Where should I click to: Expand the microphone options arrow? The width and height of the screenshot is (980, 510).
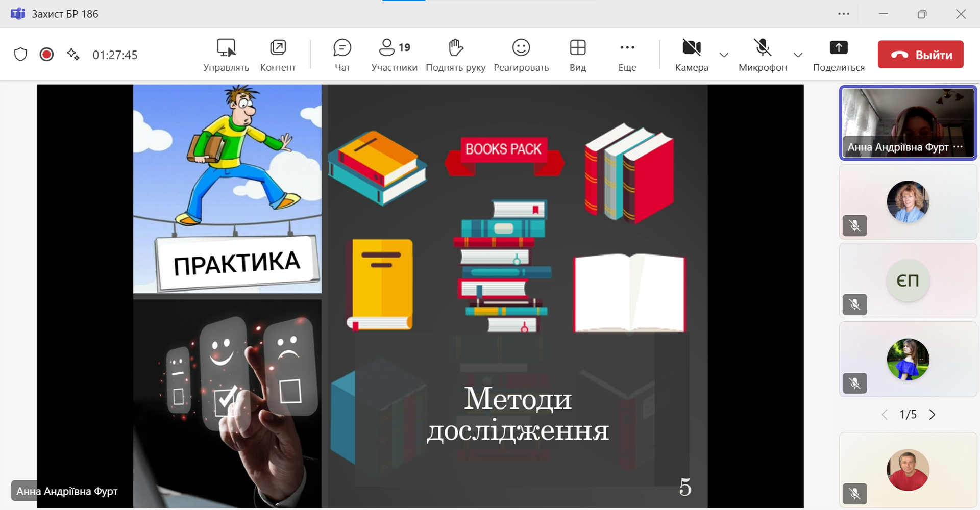(798, 55)
